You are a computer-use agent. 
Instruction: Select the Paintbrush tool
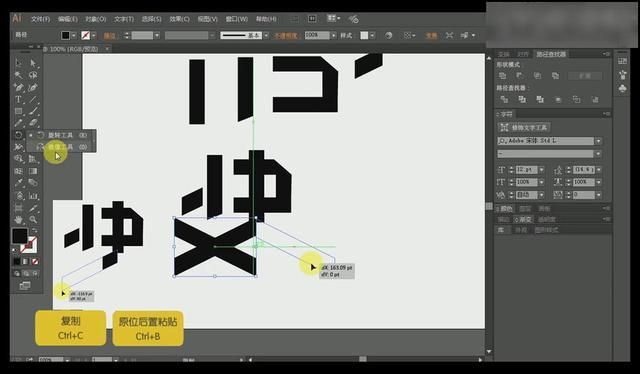(x=33, y=111)
